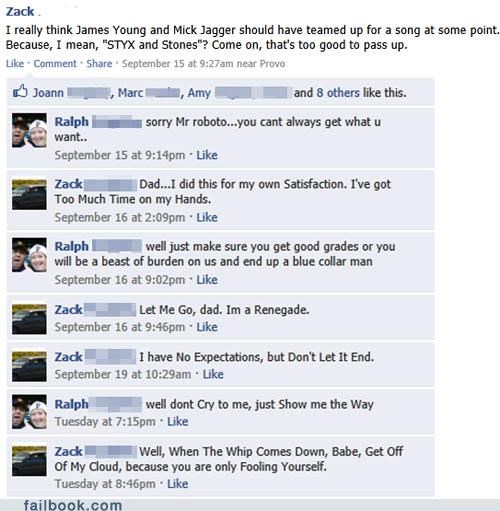The height and width of the screenshot is (511, 500).
Task: Like Ralph's 'beast of burden' comment
Action: (x=207, y=280)
